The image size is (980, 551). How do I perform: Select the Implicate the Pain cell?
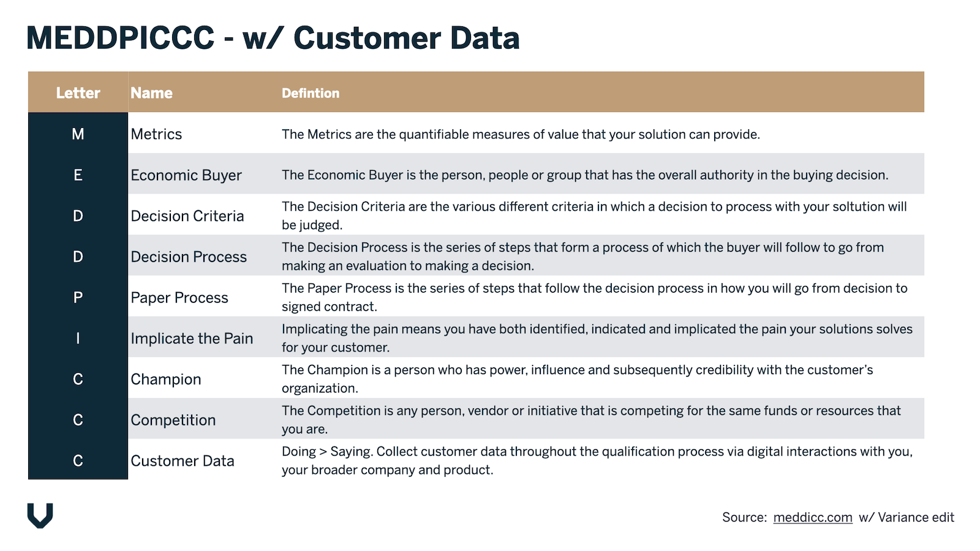tap(192, 339)
